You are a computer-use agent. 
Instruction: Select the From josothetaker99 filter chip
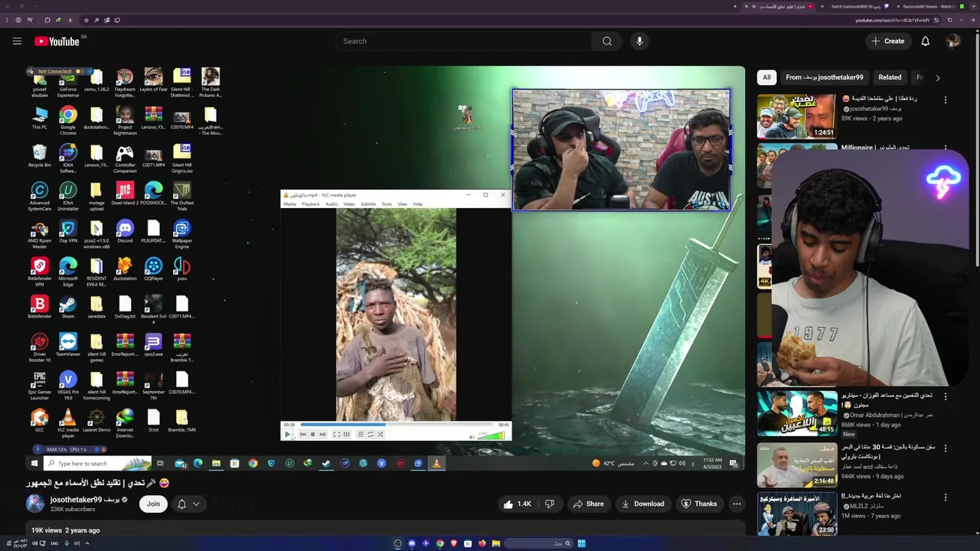824,77
